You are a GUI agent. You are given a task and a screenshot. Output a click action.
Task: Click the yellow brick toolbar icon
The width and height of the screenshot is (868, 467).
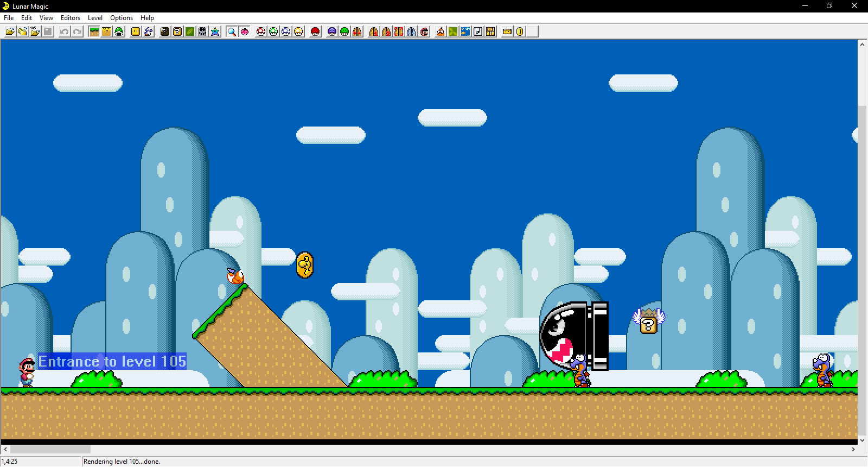coord(507,31)
